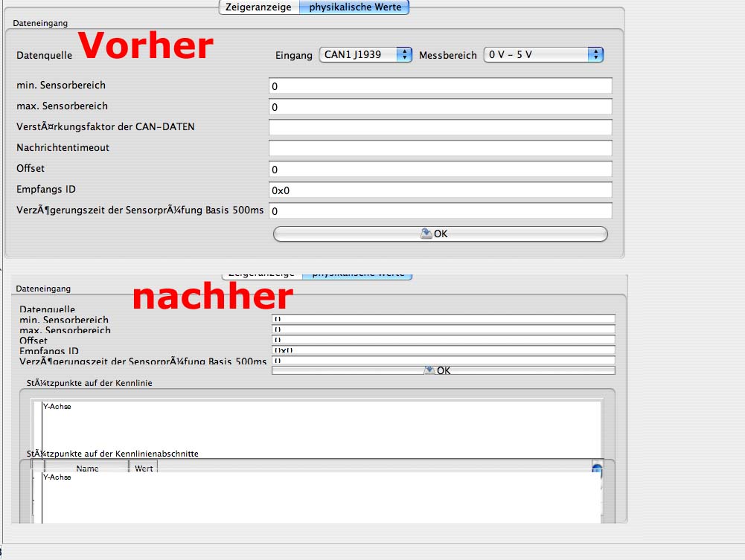Screen dimensions: 745x560
Task: Click the min. Sensorbereich field in the top panel
Action: [441, 86]
